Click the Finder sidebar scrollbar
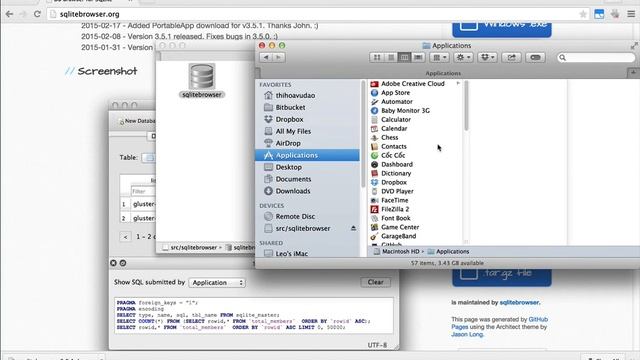 coord(363,135)
